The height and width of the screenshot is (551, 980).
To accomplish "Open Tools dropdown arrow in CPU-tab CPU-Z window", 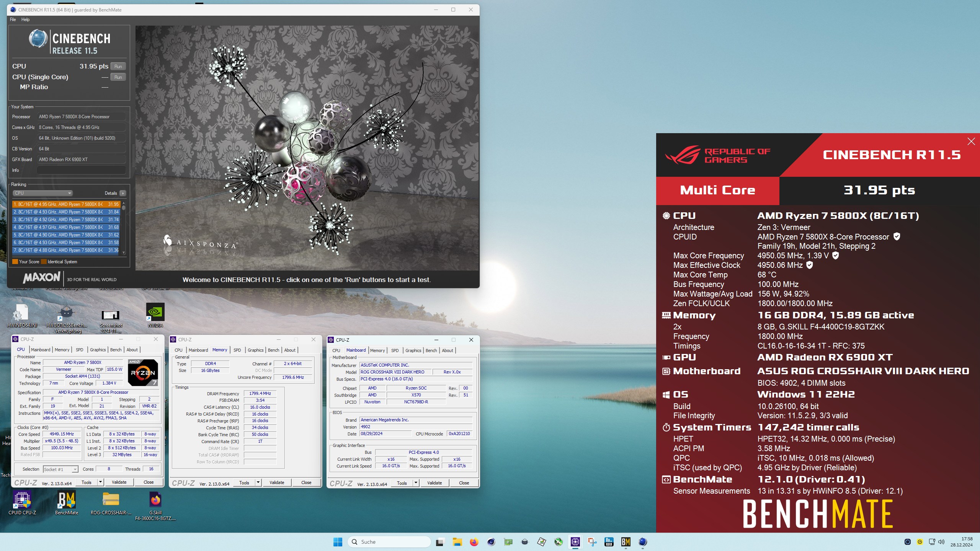I will pos(101,482).
